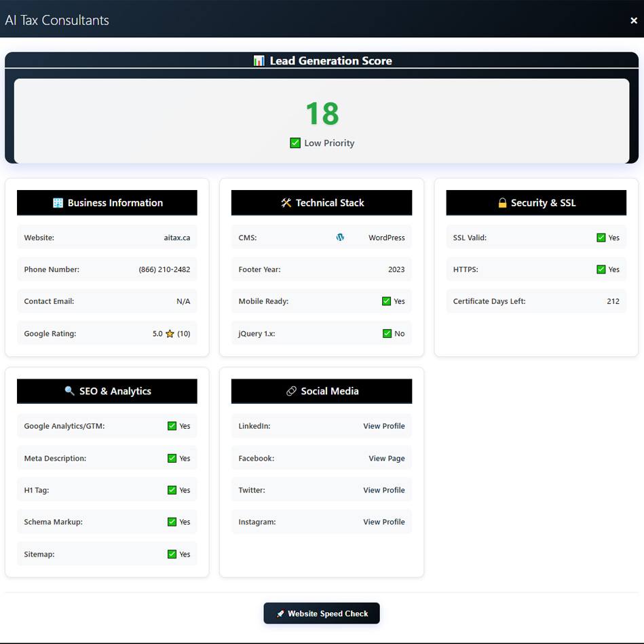Image resolution: width=644 pixels, height=644 pixels.
Task: Toggle the Low Priority checkbox
Action: point(295,143)
